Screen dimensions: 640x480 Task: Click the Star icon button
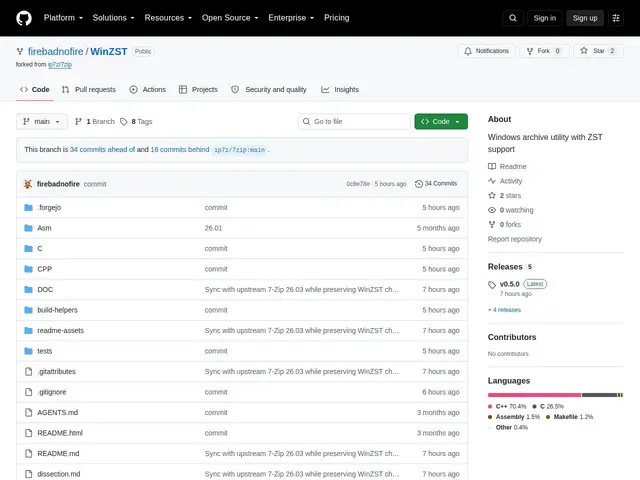coord(584,51)
